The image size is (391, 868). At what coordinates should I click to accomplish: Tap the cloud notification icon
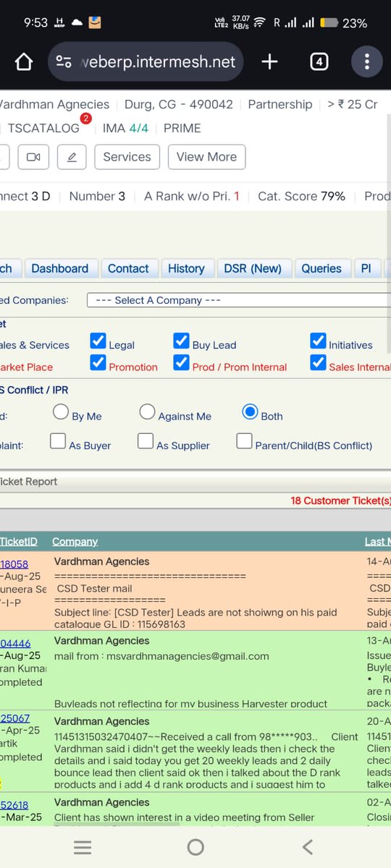(77, 22)
